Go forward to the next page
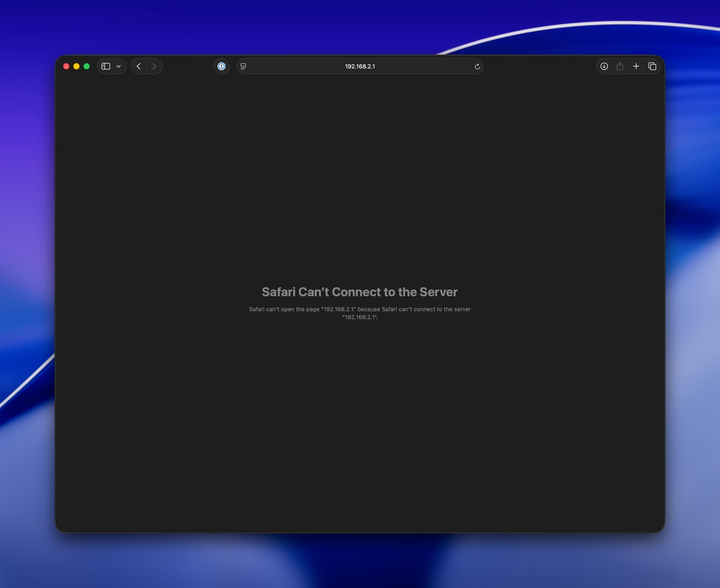 pyautogui.click(x=154, y=66)
